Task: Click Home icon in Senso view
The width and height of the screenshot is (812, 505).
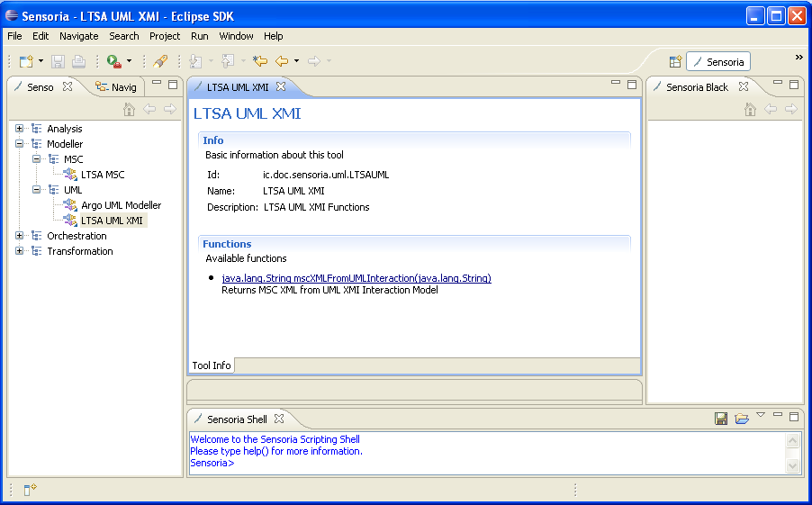Action: pos(129,109)
